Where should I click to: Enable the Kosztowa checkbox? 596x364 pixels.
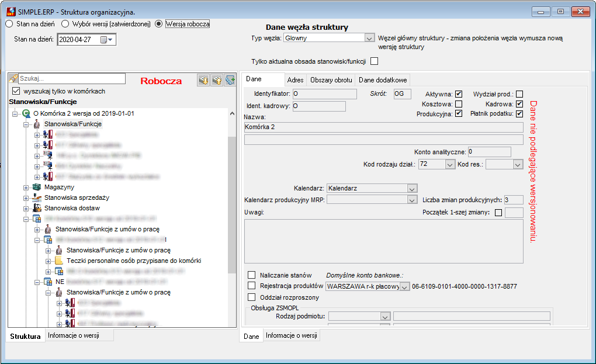pyautogui.click(x=459, y=104)
